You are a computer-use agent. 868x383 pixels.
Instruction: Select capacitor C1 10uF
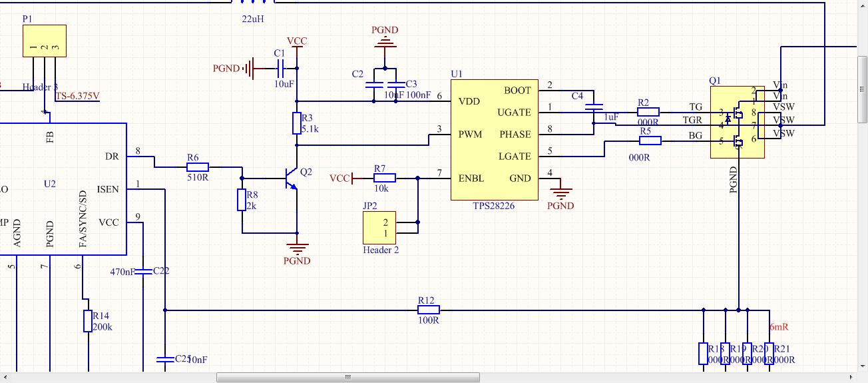280,67
